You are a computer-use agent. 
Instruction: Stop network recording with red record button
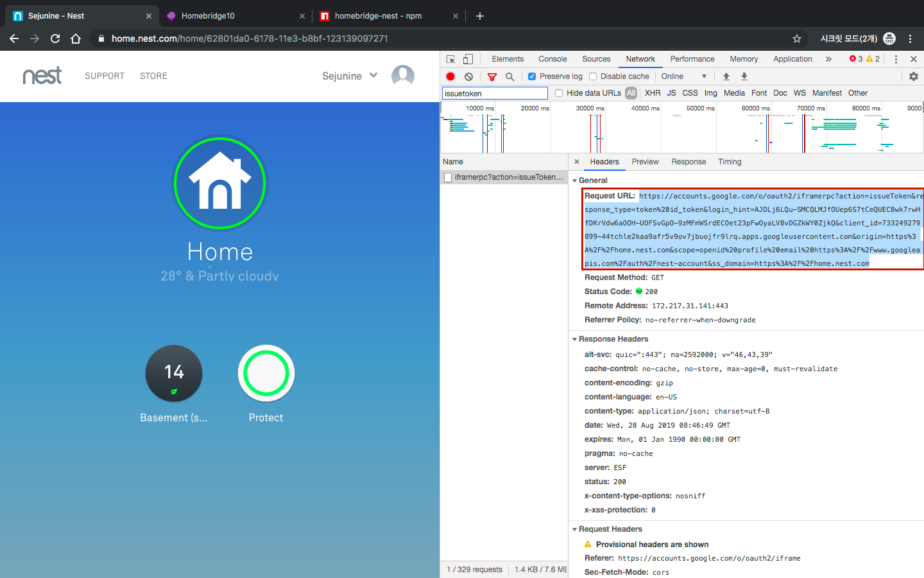pyautogui.click(x=450, y=76)
